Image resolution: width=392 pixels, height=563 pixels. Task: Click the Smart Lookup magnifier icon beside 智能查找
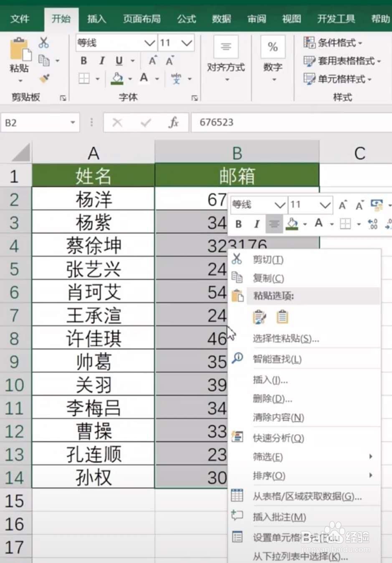[x=238, y=359]
